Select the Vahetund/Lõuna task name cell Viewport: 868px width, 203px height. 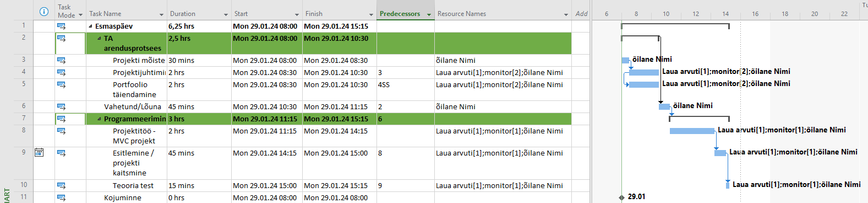point(127,106)
